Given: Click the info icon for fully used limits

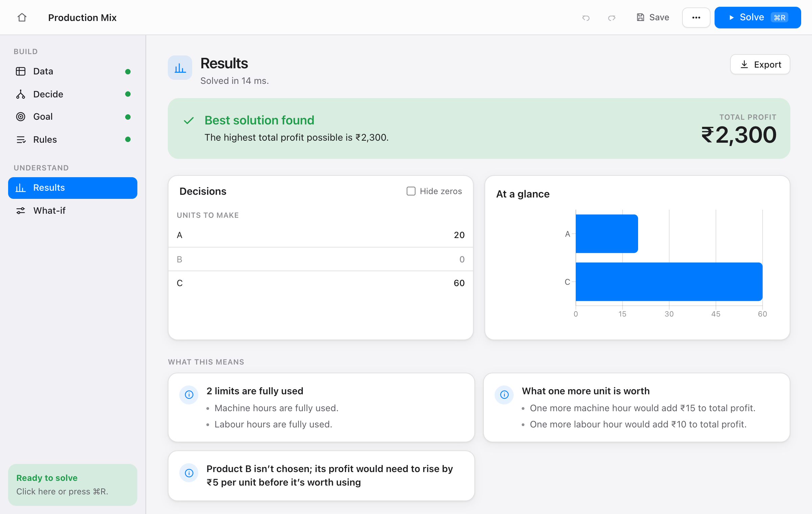Looking at the screenshot, I should 189,395.
